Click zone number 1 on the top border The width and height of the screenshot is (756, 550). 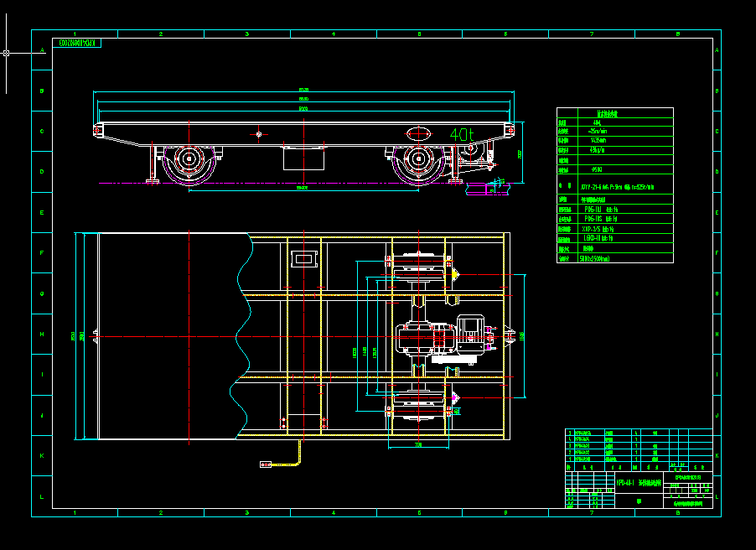tap(75, 34)
